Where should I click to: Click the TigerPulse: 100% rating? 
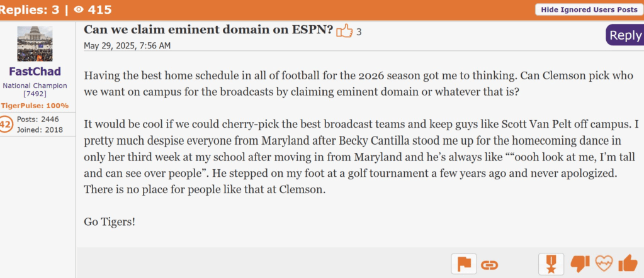click(35, 106)
